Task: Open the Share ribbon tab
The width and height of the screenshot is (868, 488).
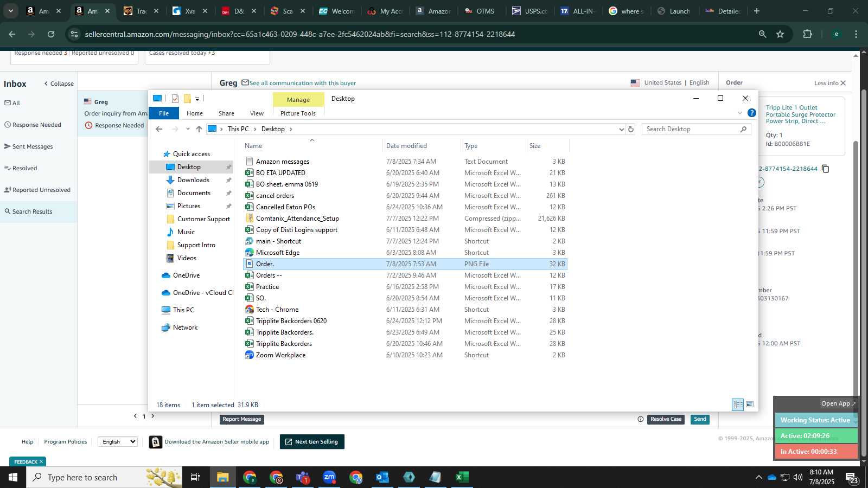Action: [226, 113]
